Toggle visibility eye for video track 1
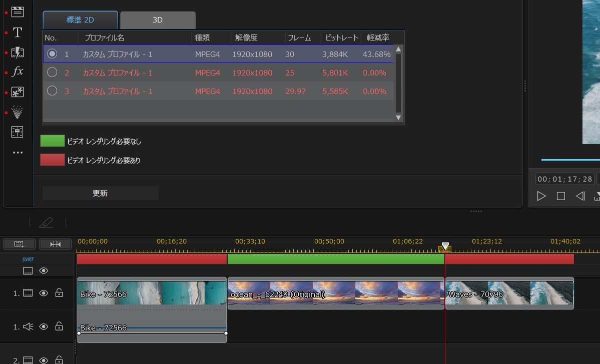 (x=44, y=293)
